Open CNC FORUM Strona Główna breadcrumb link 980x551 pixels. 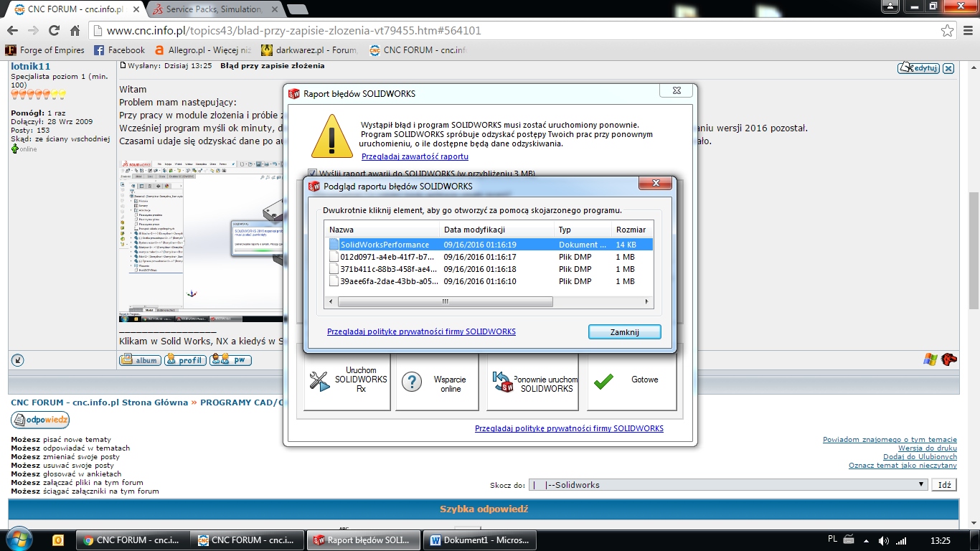(x=100, y=402)
